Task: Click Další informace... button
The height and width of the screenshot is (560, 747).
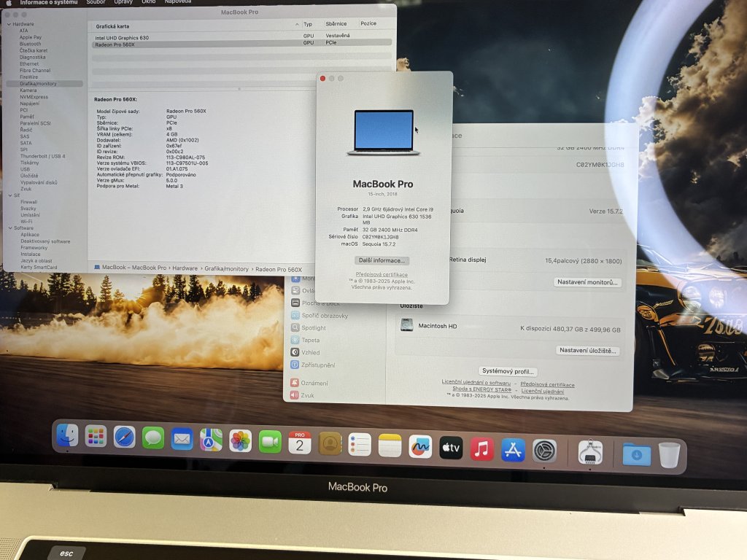Action: [382, 260]
